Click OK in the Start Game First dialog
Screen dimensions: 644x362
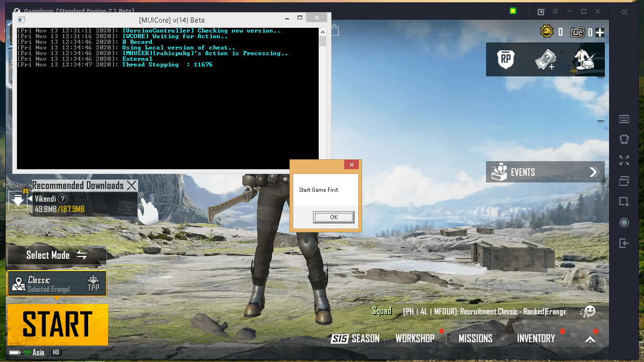click(x=334, y=217)
